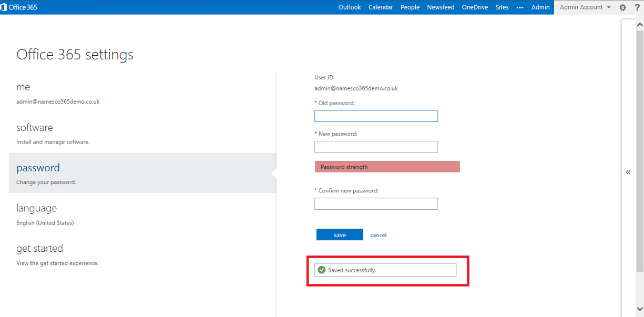Open the settings gear icon
644x317 pixels.
pos(623,7)
